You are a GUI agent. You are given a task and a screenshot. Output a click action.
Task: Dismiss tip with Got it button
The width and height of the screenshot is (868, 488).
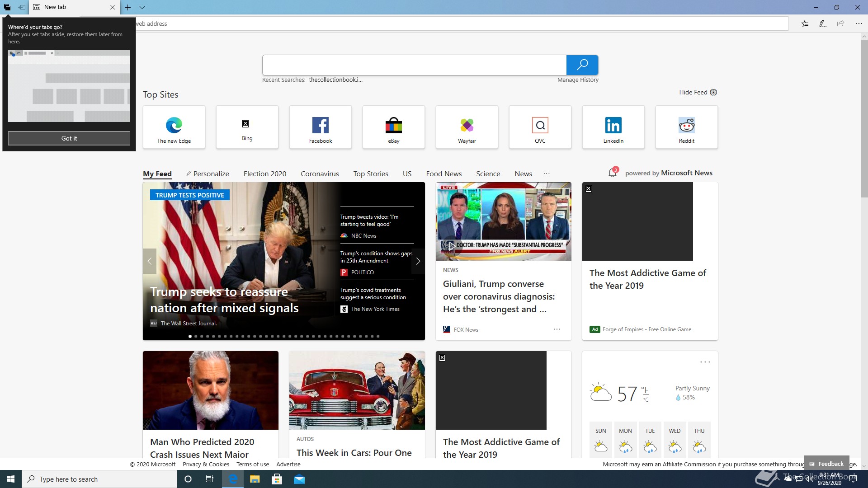[x=69, y=138]
